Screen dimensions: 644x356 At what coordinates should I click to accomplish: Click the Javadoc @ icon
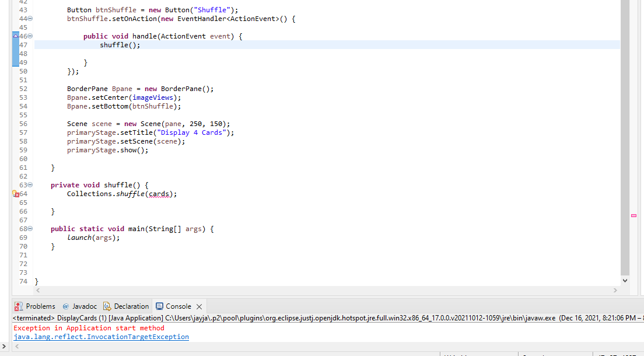click(x=66, y=306)
